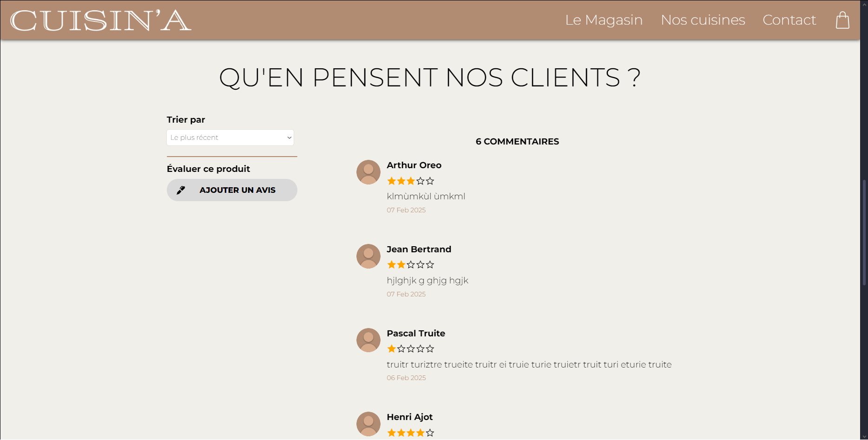Click the CUISIN'A logo
Screen dimensions: 868x440
101,20
